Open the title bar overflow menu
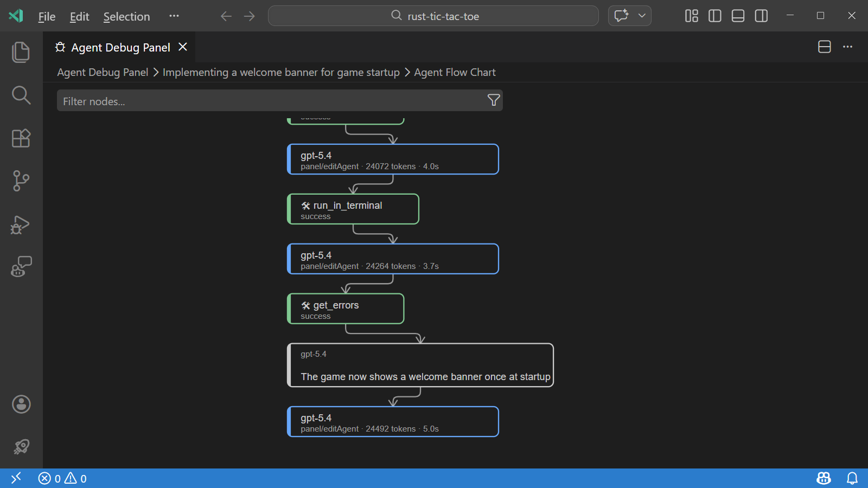This screenshot has width=868, height=488. [x=174, y=16]
